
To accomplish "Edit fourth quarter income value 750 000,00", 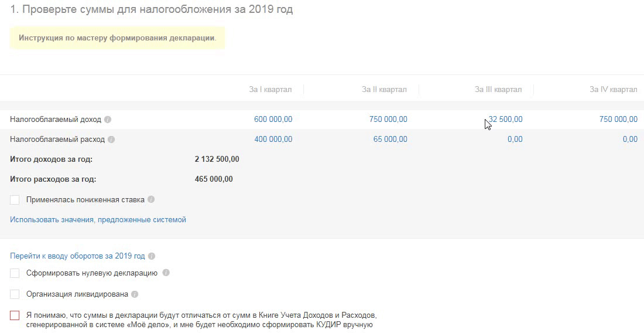I will [618, 119].
